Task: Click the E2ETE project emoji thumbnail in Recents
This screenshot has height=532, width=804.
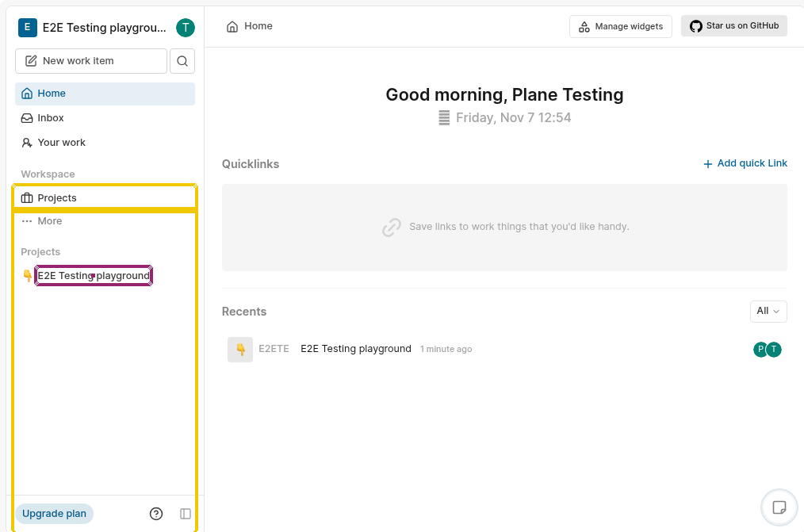Action: coord(240,350)
